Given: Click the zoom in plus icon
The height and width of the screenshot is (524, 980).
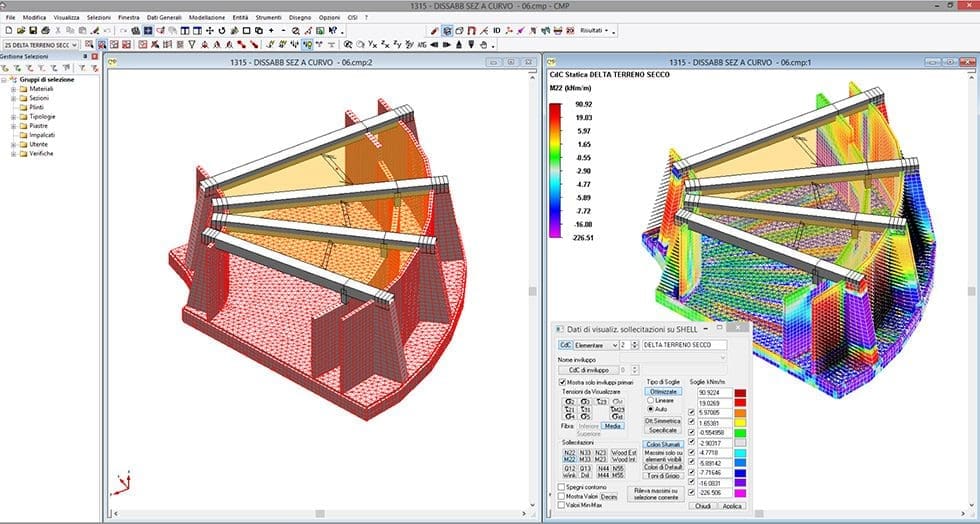Looking at the screenshot, I should pyautogui.click(x=270, y=31).
